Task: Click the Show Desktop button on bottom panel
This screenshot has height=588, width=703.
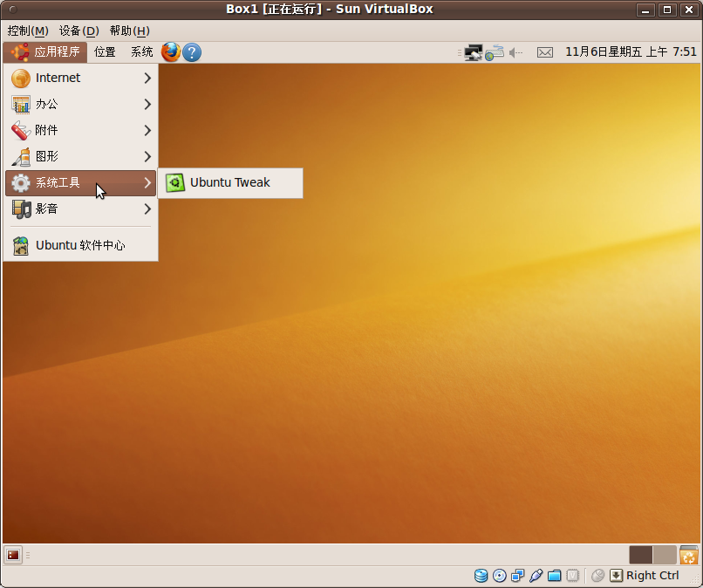Action: (13, 555)
